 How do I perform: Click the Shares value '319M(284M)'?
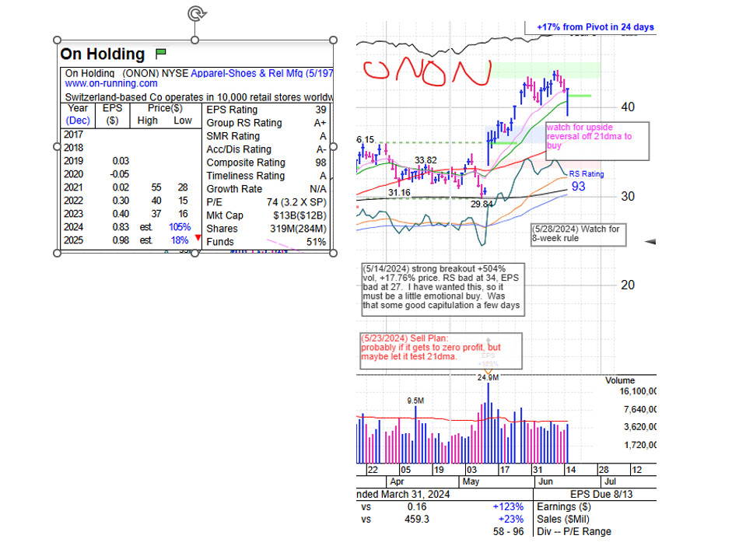point(298,229)
